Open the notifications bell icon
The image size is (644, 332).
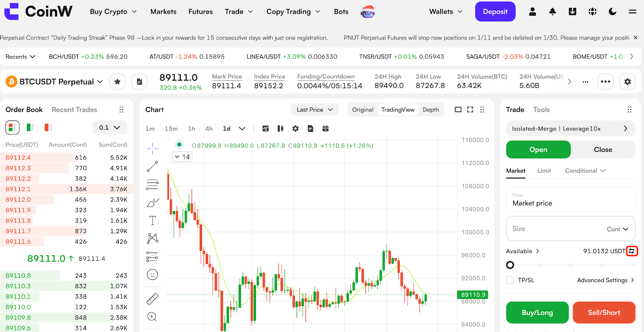552,12
